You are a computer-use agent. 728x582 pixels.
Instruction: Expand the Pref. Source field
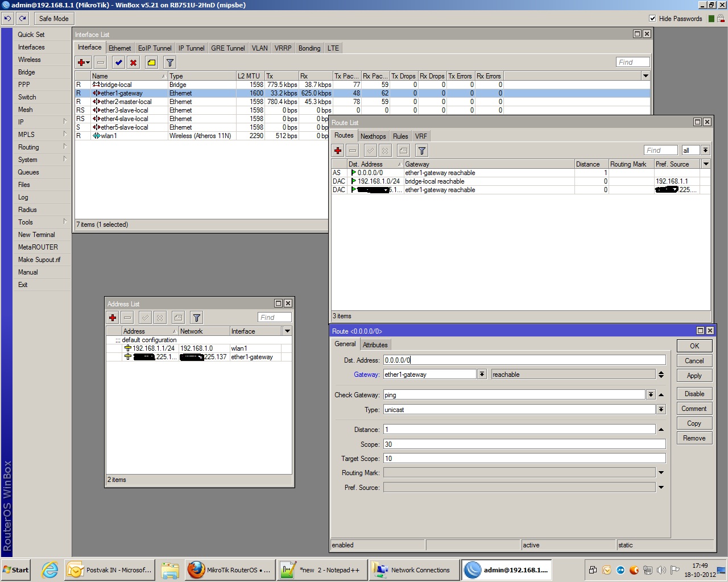pos(661,488)
